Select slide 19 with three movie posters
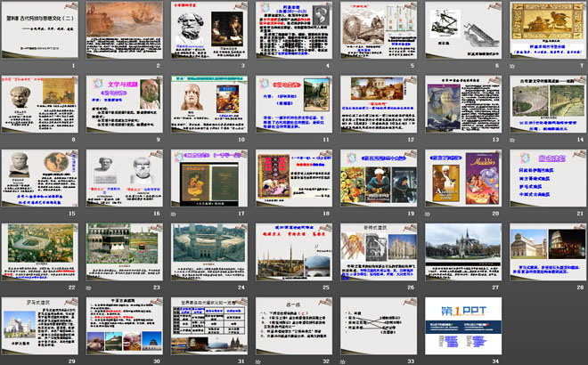The width and height of the screenshot is (588, 365). 379,178
